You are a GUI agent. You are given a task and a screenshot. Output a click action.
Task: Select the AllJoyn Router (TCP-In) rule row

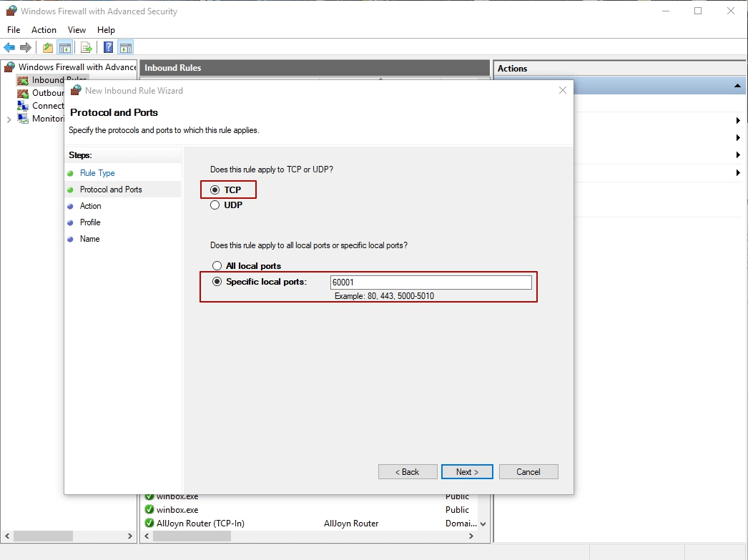pos(310,524)
